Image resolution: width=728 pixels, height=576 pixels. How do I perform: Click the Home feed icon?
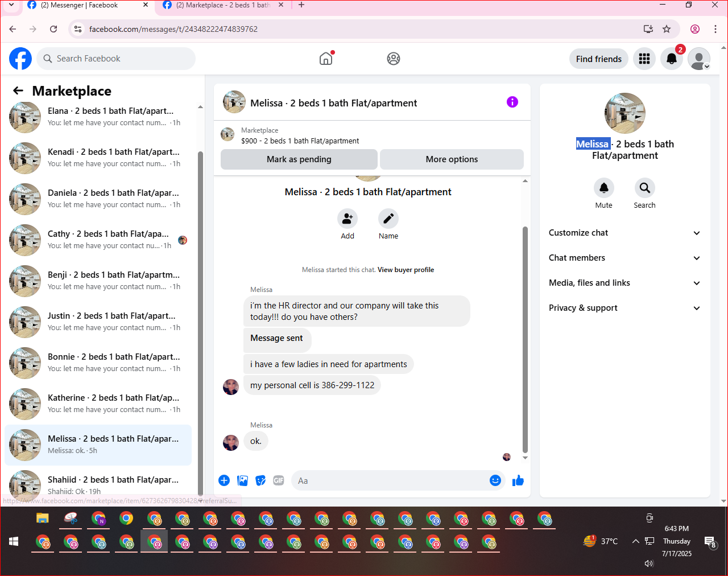point(326,59)
